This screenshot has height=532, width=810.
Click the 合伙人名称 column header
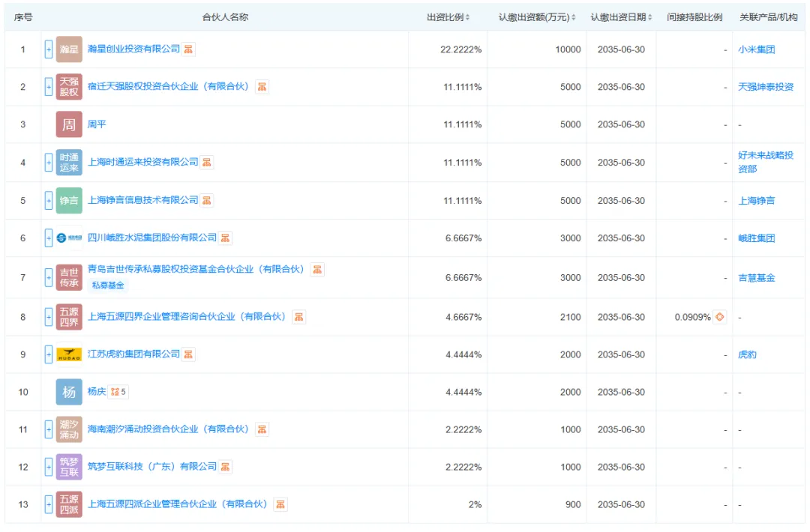pos(225,17)
